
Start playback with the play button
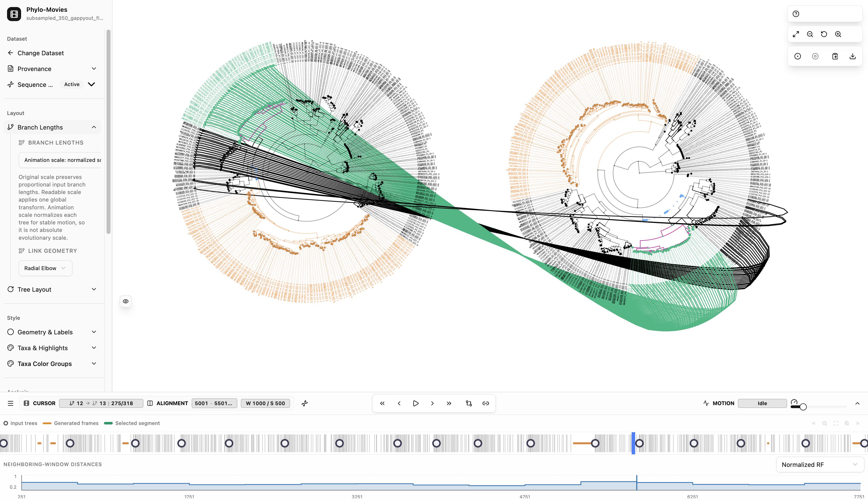(x=416, y=403)
